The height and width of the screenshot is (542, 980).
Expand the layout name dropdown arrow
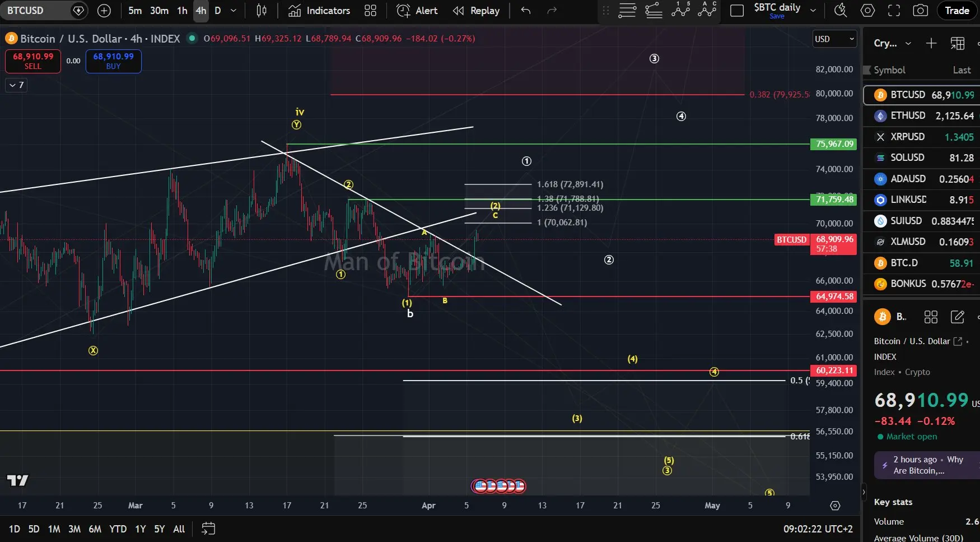pyautogui.click(x=813, y=11)
